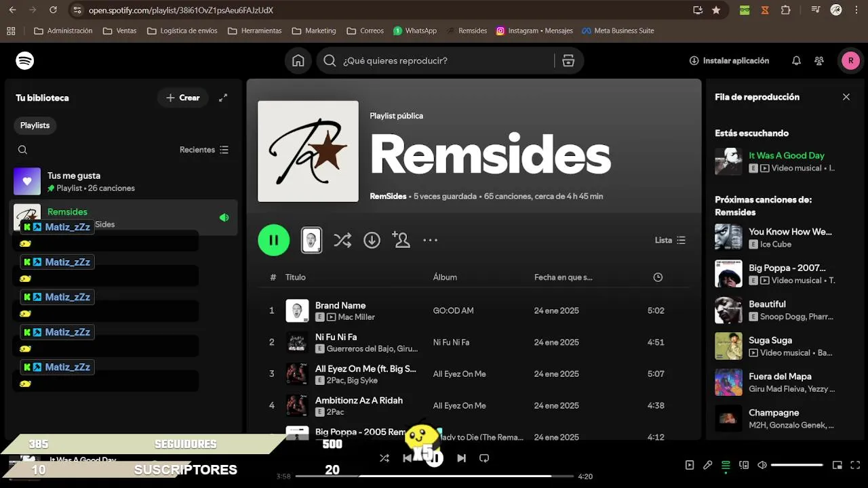
Task: Open Connect to a device icon
Action: coord(744,465)
